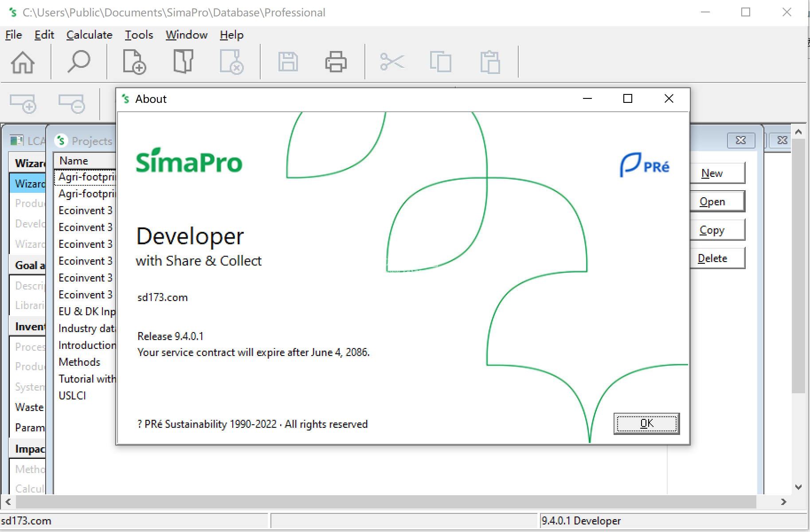810x532 pixels.
Task: Paste using the clipboard toolbar icon
Action: pyautogui.click(x=489, y=62)
